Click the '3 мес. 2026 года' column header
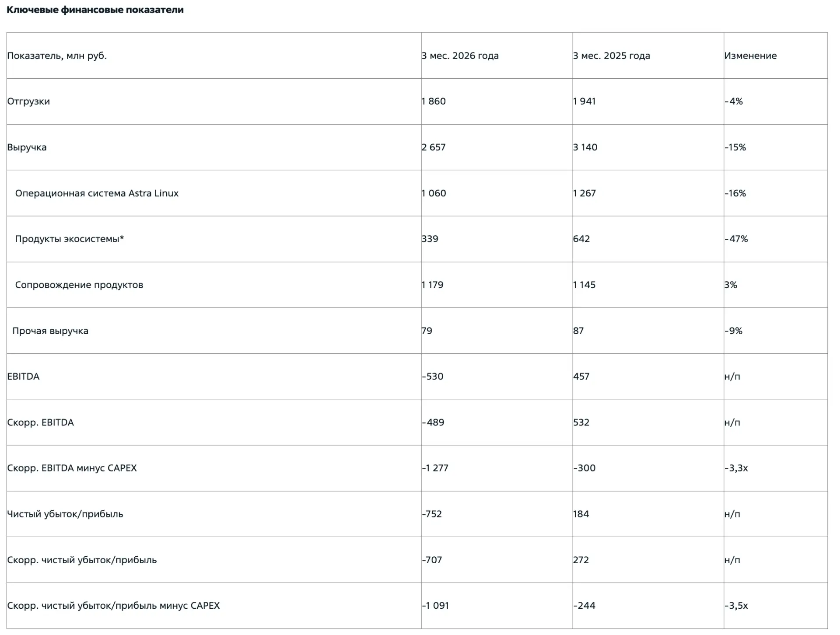The image size is (840, 635). [x=460, y=56]
